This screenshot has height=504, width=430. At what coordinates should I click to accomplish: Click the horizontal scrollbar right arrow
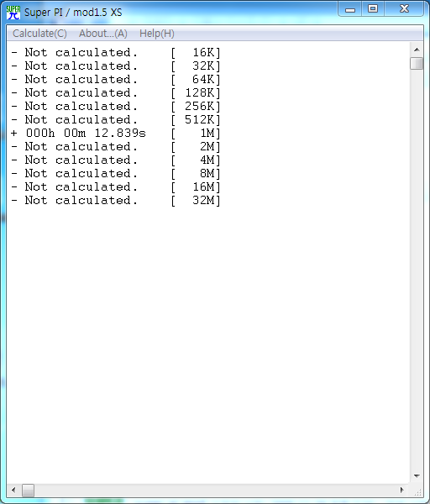(402, 491)
